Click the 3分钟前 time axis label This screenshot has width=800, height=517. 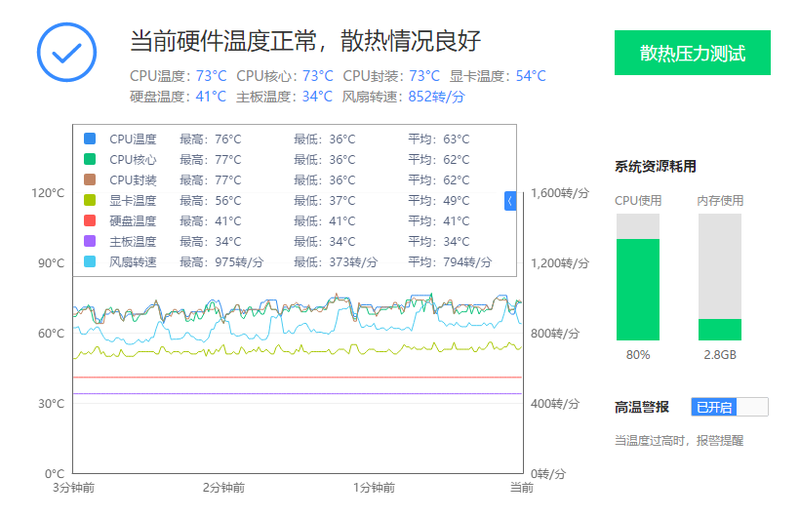(x=73, y=487)
